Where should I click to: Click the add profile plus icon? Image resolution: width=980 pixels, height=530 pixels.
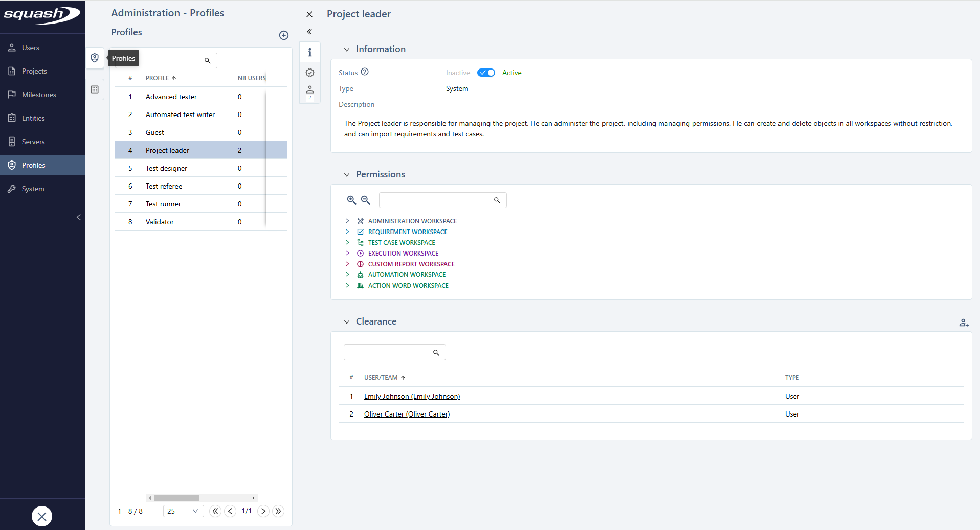pyautogui.click(x=284, y=35)
